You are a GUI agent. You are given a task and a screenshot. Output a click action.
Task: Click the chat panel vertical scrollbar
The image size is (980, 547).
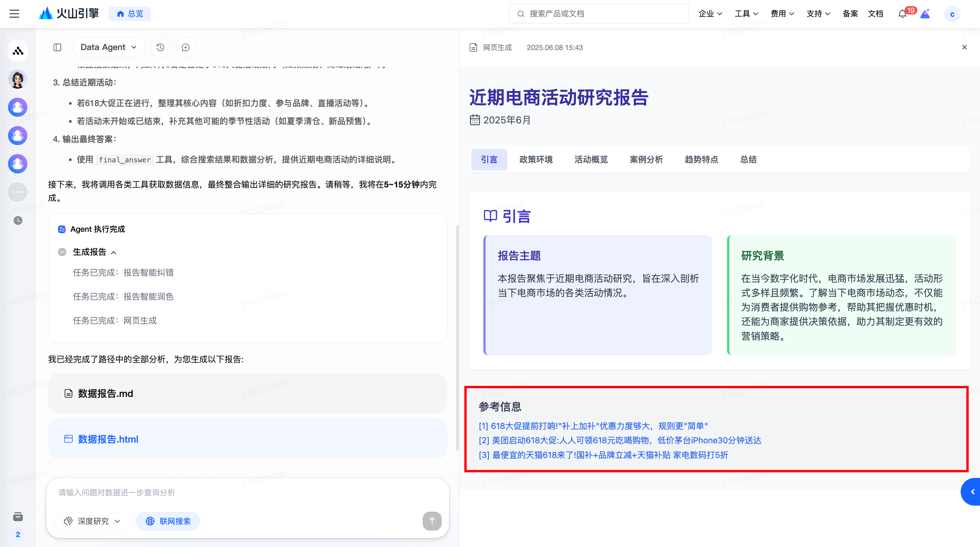(x=457, y=338)
